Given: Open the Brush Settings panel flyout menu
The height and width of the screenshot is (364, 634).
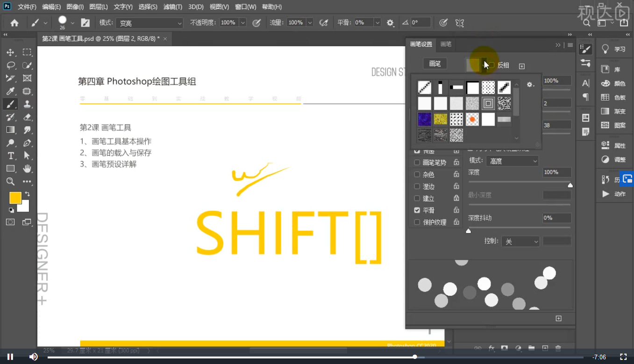Looking at the screenshot, I should click(570, 45).
